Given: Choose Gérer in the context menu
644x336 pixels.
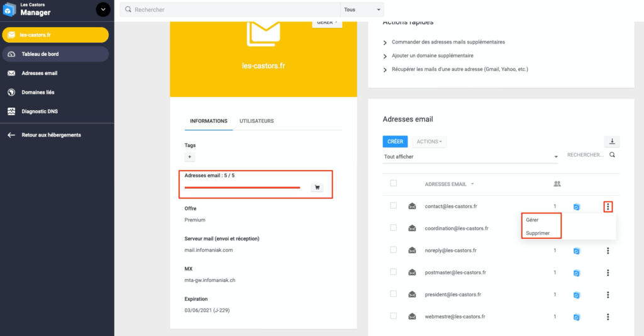Looking at the screenshot, I should 532,220.
